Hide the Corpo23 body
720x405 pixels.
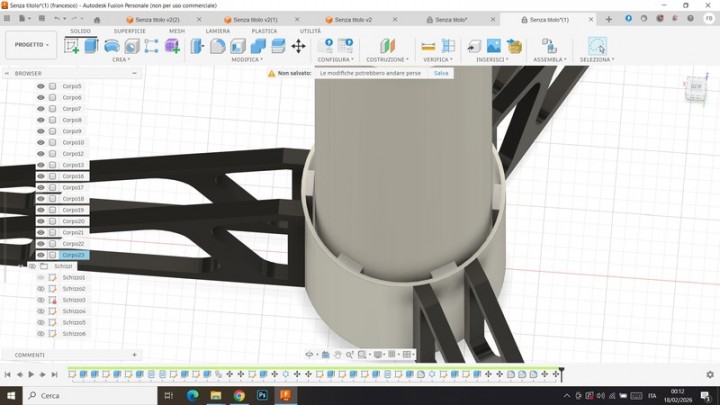tap(41, 255)
